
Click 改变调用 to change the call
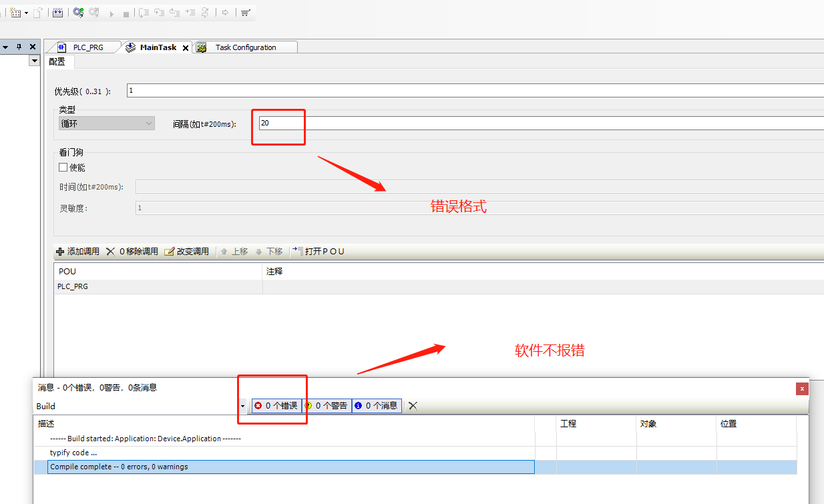click(x=187, y=252)
